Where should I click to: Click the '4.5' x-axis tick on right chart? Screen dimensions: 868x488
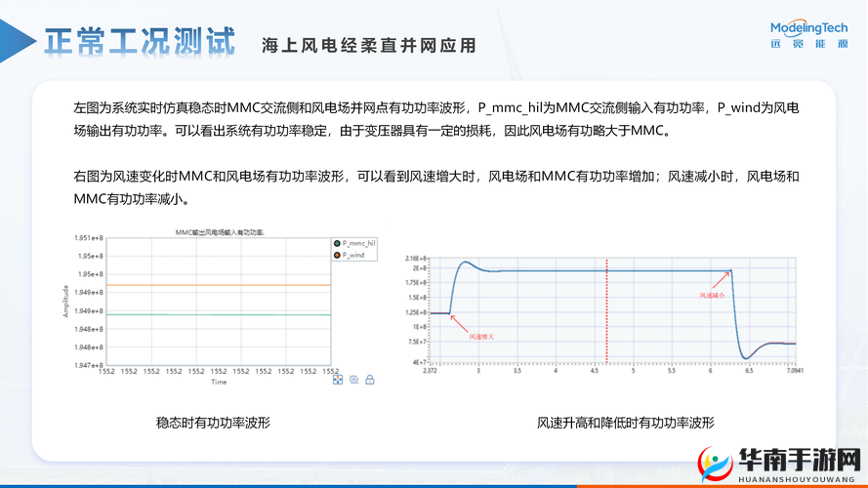coord(594,371)
